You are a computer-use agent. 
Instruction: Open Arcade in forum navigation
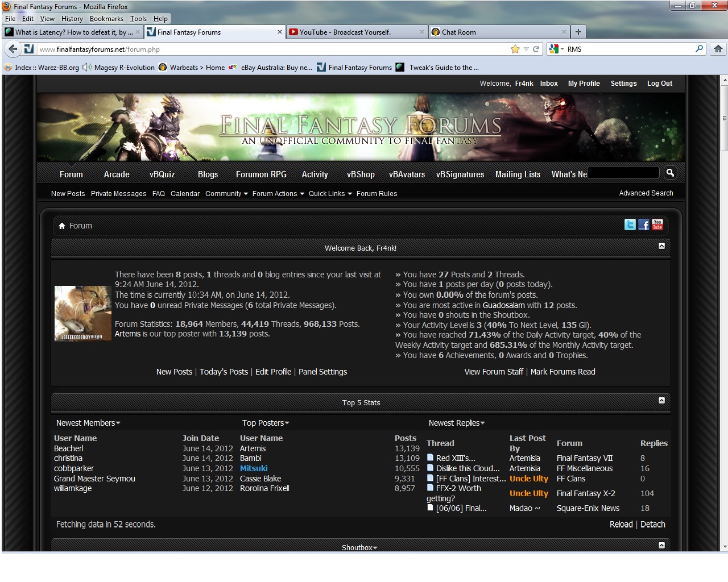coord(117,174)
